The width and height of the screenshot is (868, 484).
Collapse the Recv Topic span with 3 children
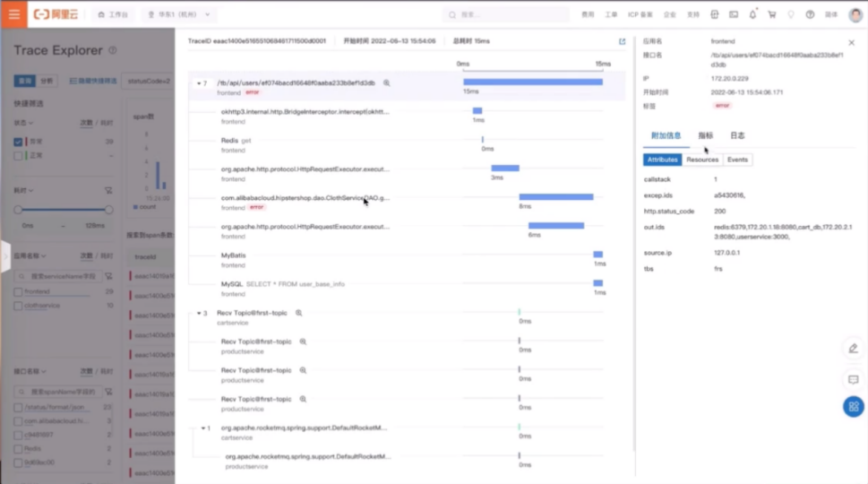[198, 314]
